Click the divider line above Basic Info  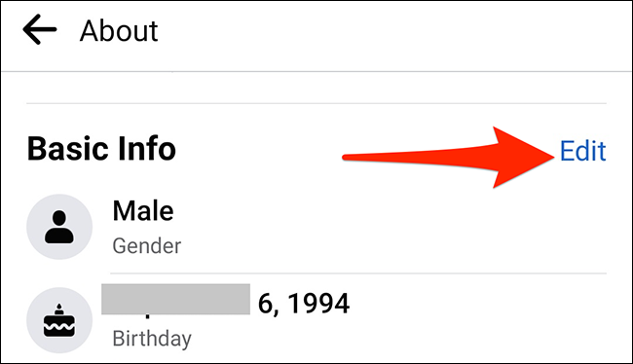[x=316, y=103]
